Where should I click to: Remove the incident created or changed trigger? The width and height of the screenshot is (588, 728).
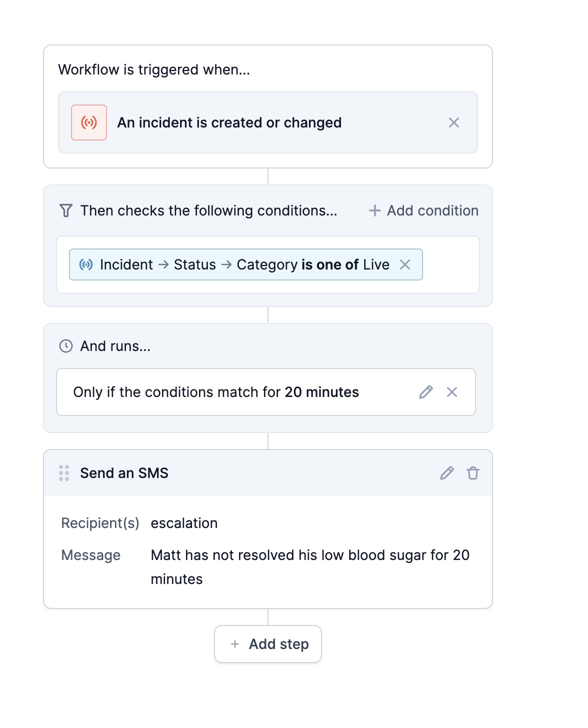(x=454, y=122)
